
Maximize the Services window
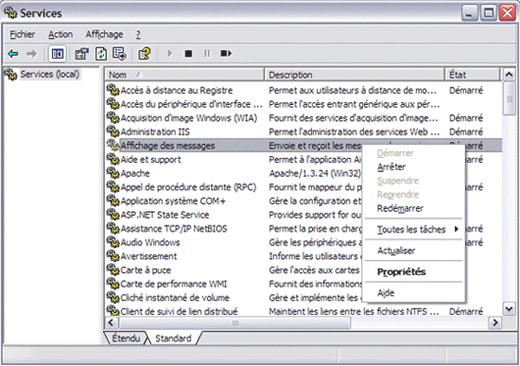pyautogui.click(x=488, y=13)
